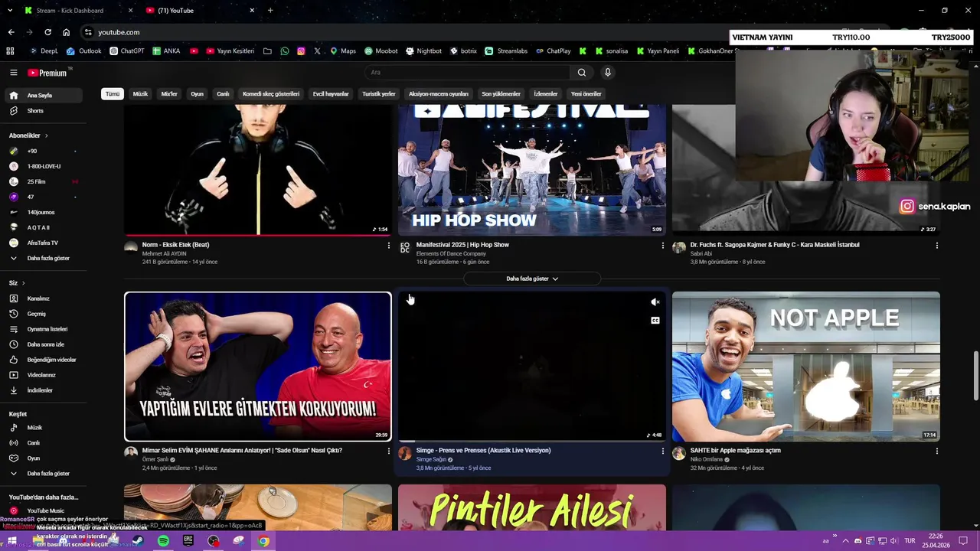Open Windows Start menu

12,541
